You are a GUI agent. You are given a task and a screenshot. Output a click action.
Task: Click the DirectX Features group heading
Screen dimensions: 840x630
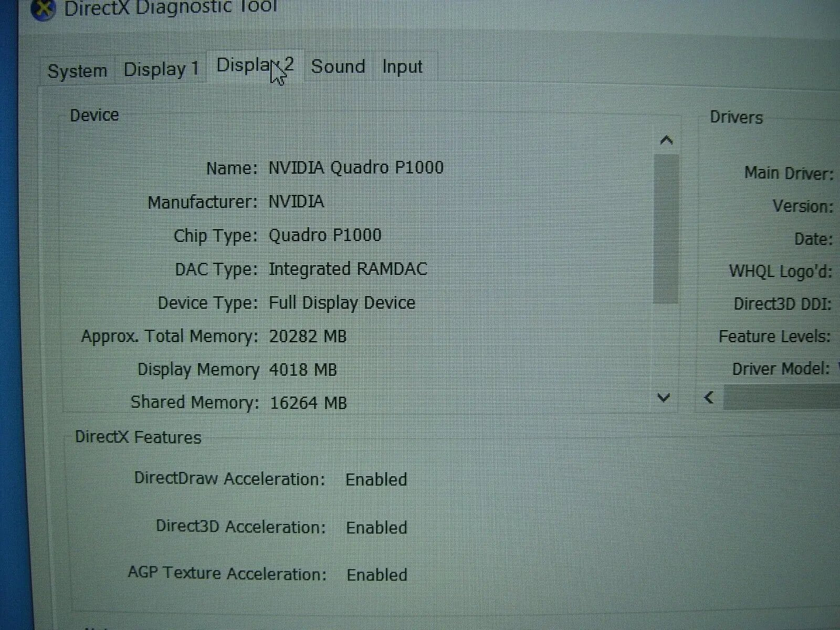138,437
